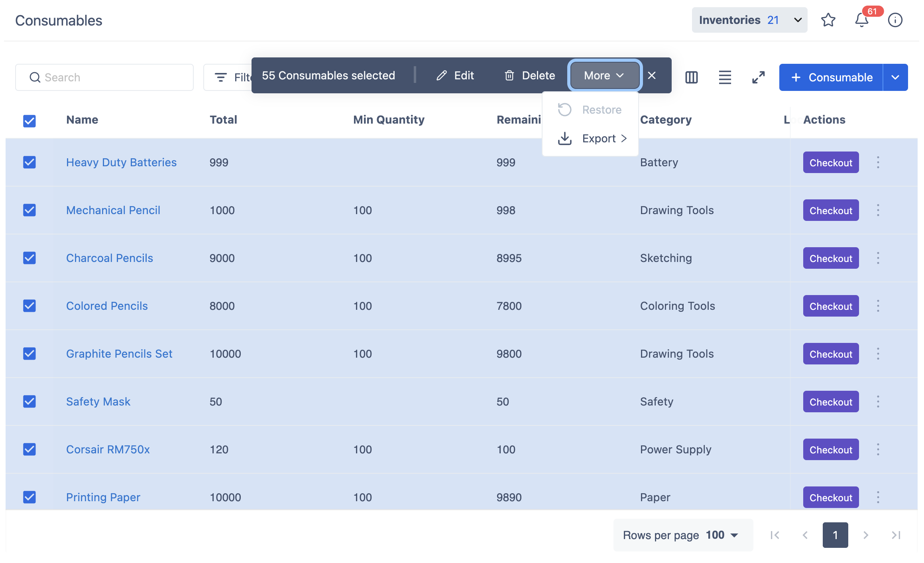924x563 pixels.
Task: Dismiss selection bar with X icon
Action: [652, 75]
